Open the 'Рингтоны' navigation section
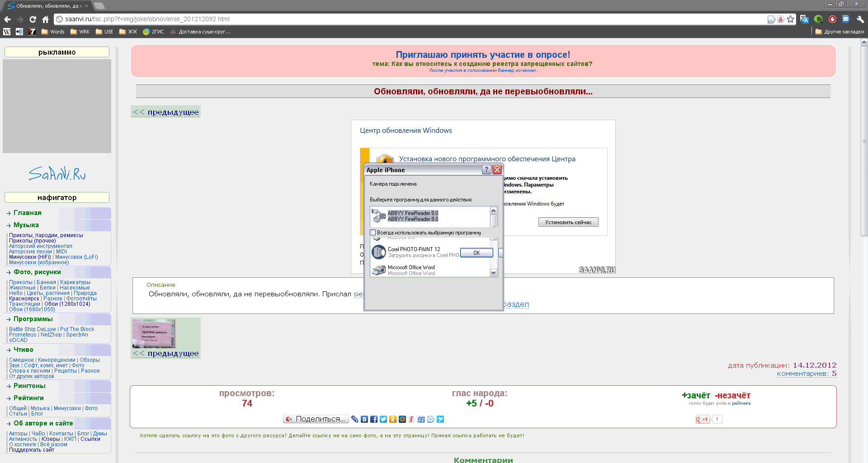 [29, 386]
